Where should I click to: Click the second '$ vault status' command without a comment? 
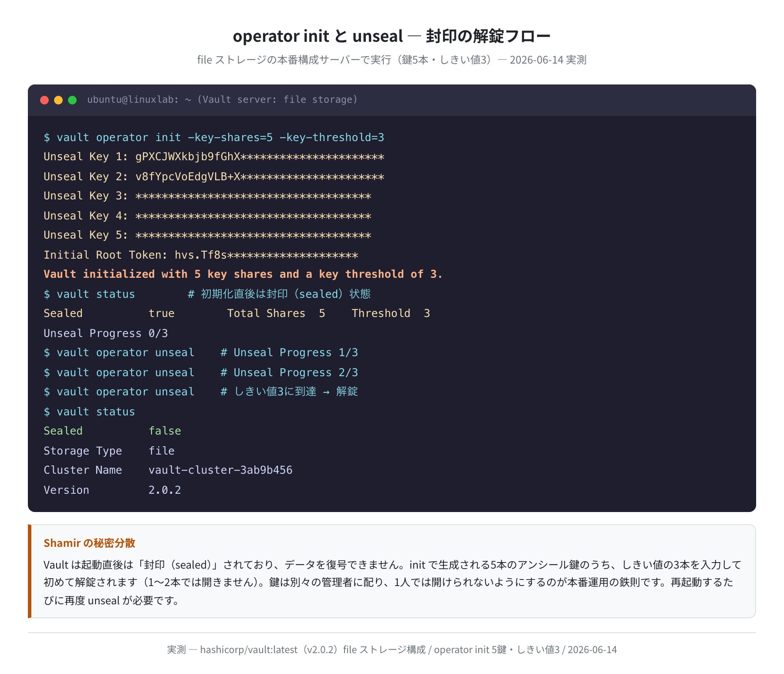click(89, 412)
